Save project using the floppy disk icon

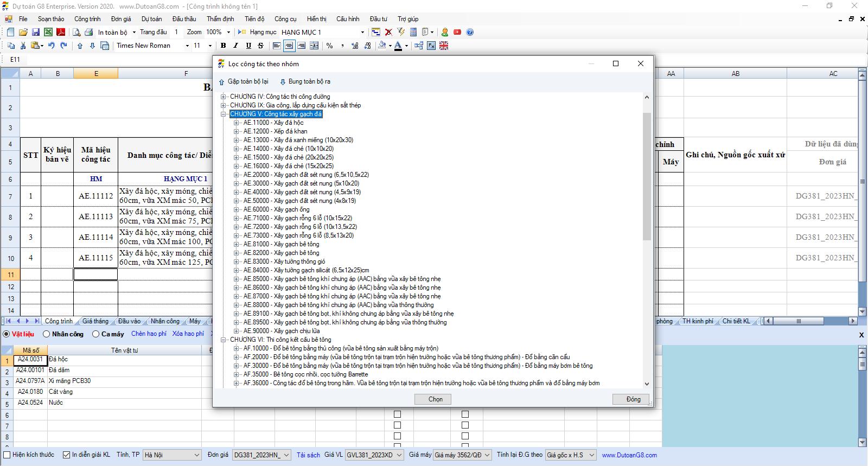(x=35, y=32)
